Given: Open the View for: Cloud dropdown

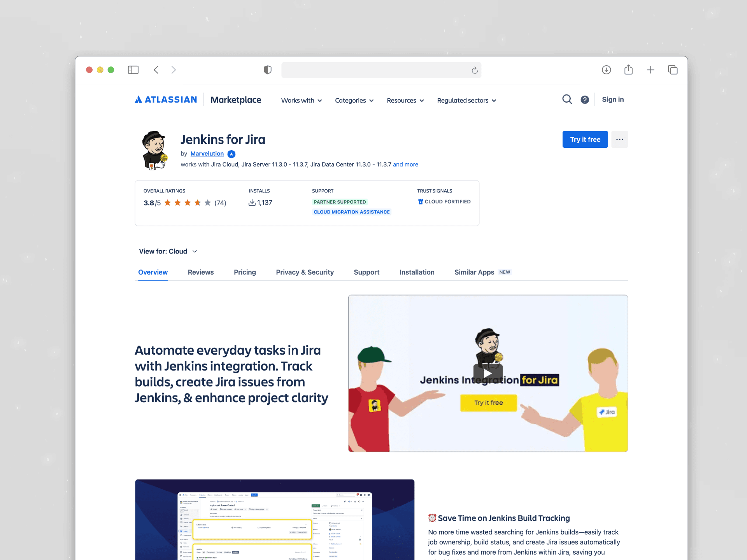Looking at the screenshot, I should (168, 251).
